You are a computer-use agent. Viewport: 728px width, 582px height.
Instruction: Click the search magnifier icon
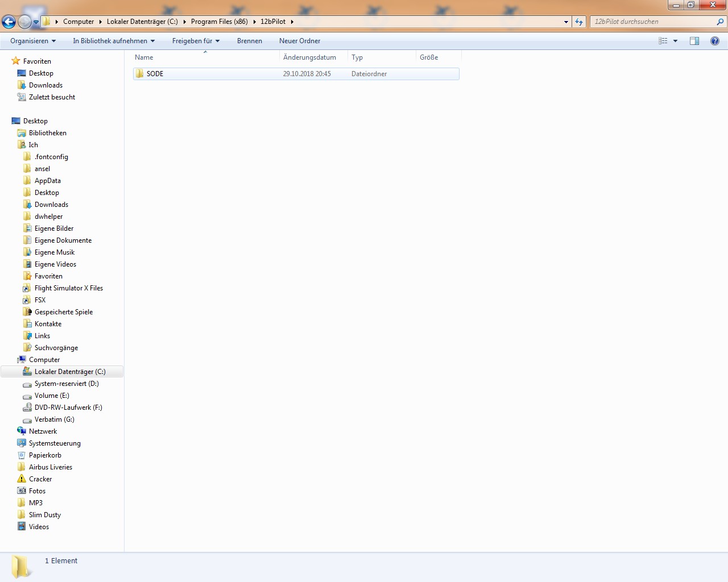coord(721,22)
